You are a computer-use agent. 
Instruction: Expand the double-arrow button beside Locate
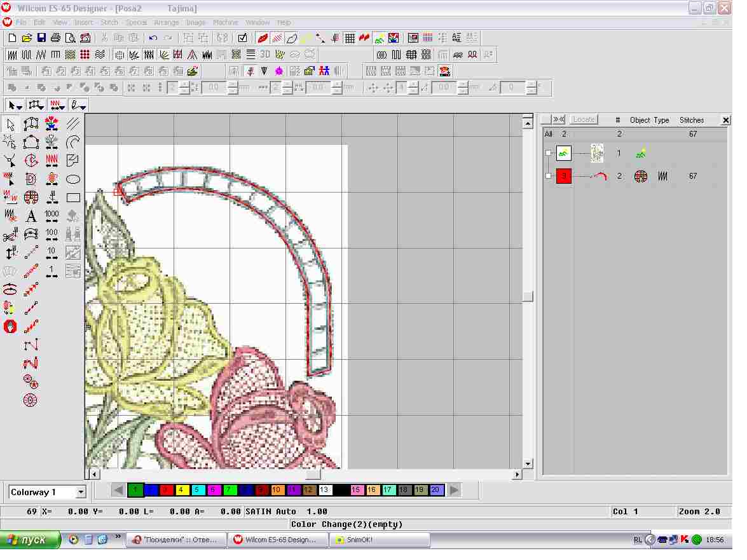pos(558,120)
